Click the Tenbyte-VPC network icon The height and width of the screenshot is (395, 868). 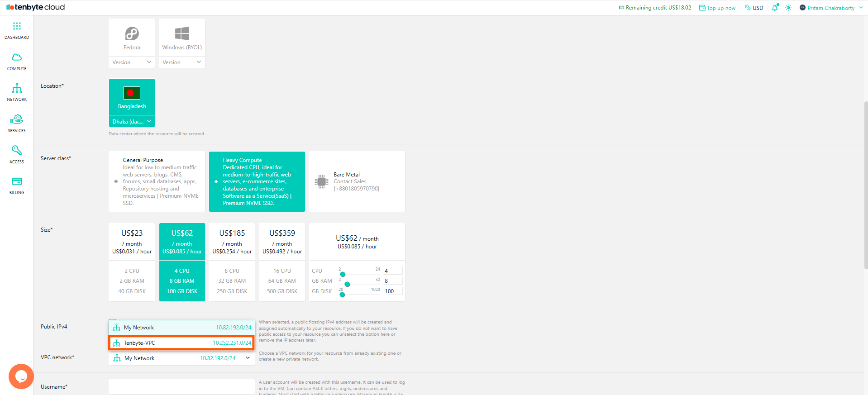point(116,343)
